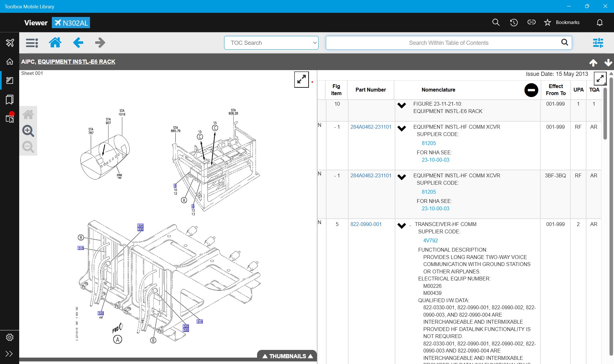The height and width of the screenshot is (364, 614).
Task: Open settings gear in sidebar
Action: pos(10,337)
